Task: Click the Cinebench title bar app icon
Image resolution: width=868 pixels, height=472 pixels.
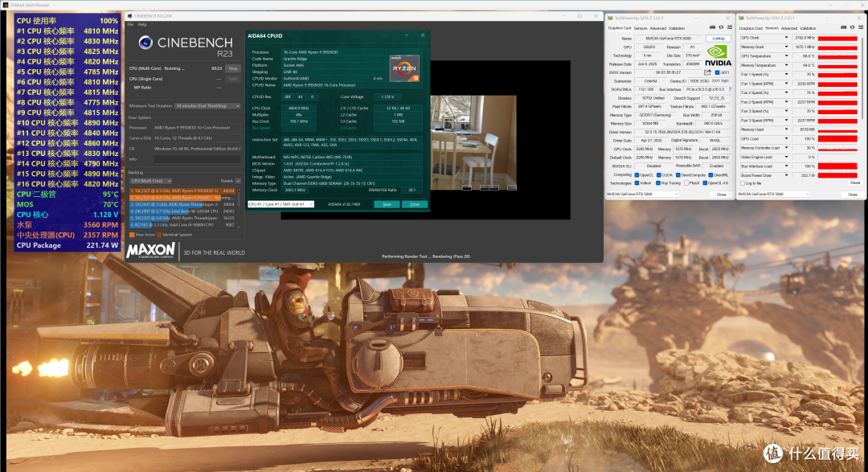Action: [x=129, y=16]
